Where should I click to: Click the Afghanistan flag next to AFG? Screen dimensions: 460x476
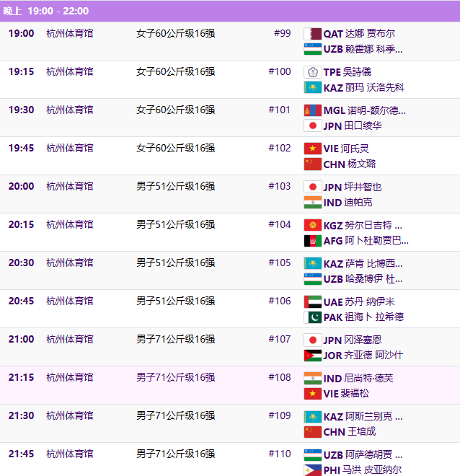pos(312,241)
